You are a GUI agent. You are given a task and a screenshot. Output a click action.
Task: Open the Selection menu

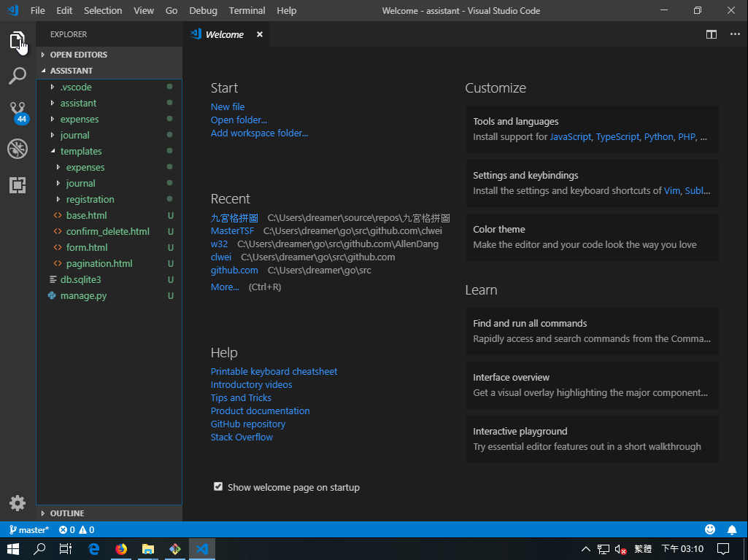(x=103, y=11)
